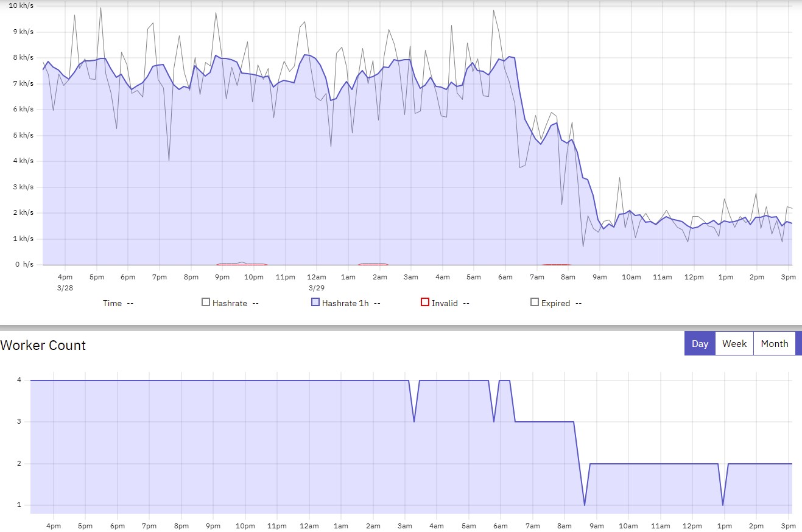Click the red invalid segment near 7:30am
The image size is (802, 532).
[555, 265]
